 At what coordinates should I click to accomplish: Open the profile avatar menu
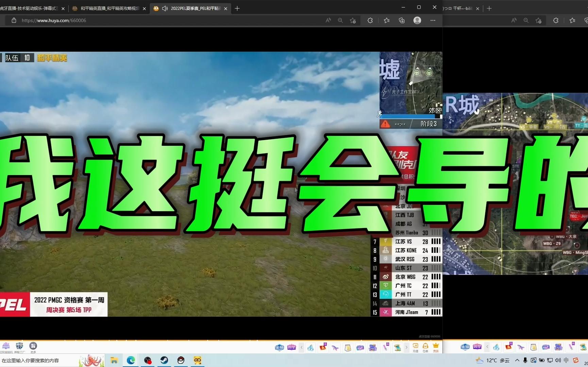pos(417,20)
